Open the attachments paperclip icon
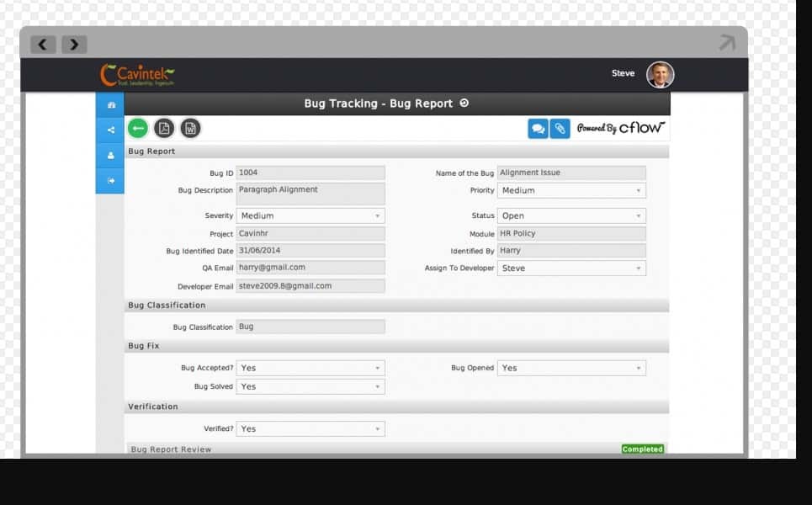This screenshot has width=812, height=505. (x=560, y=128)
